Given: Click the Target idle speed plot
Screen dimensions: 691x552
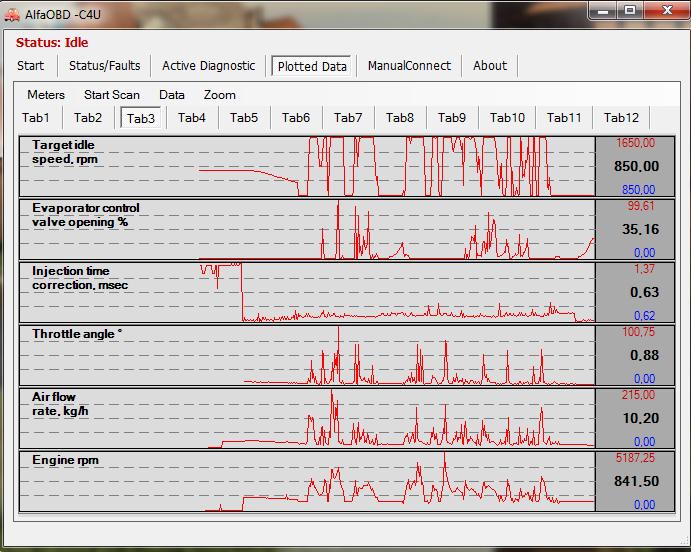Looking at the screenshot, I should 308,167.
